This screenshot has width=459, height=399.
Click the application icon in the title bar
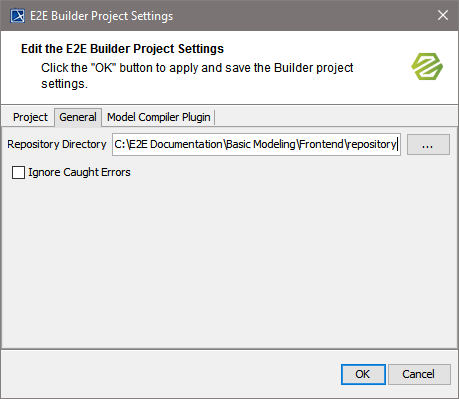click(x=17, y=16)
